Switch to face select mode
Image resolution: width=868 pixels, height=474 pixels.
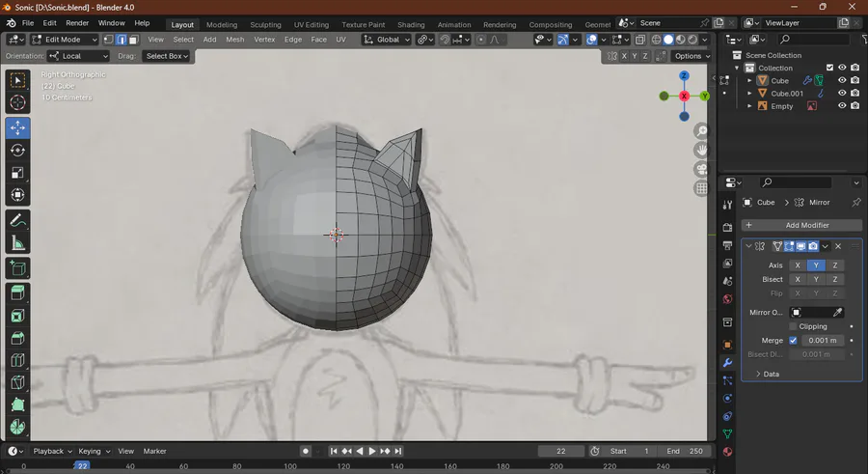133,40
